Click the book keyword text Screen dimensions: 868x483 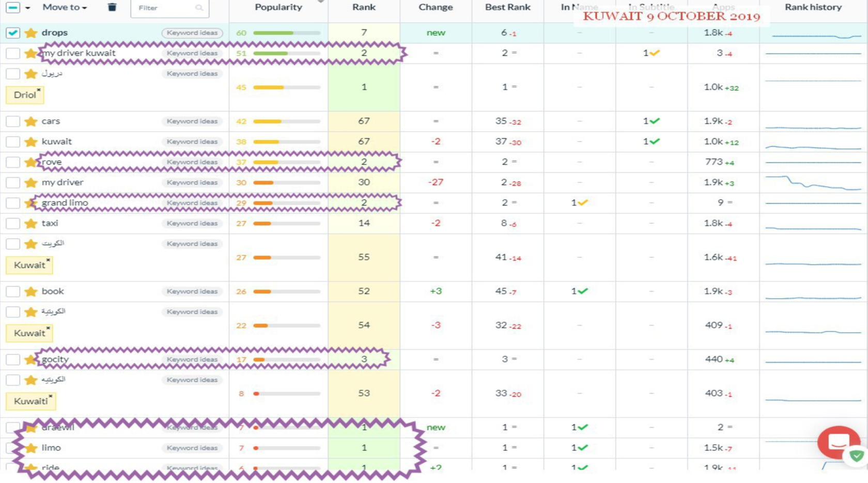[53, 291]
